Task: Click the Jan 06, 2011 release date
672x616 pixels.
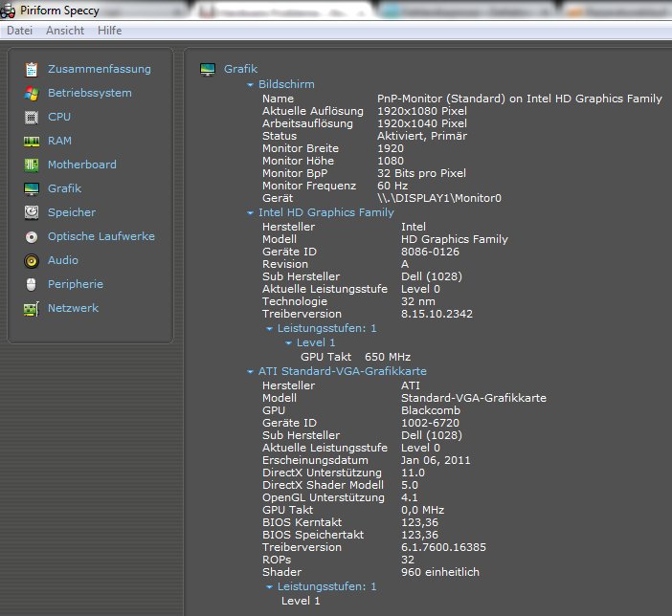Action: [436, 460]
